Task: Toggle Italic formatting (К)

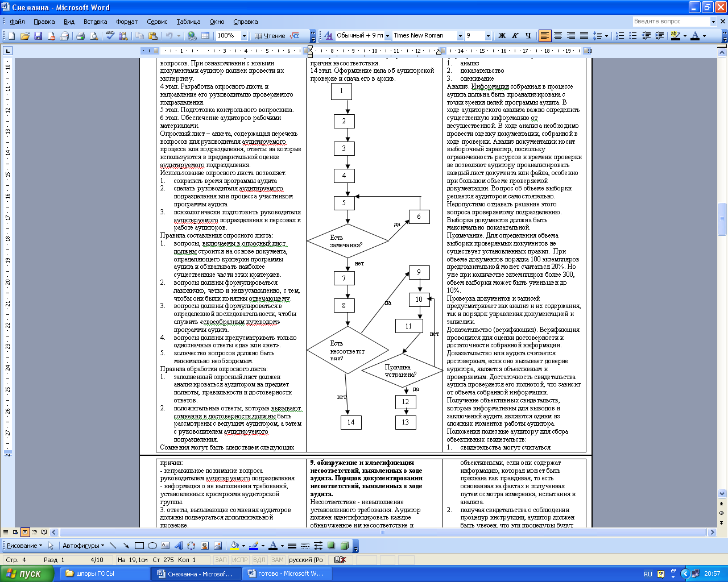Action: pos(515,36)
